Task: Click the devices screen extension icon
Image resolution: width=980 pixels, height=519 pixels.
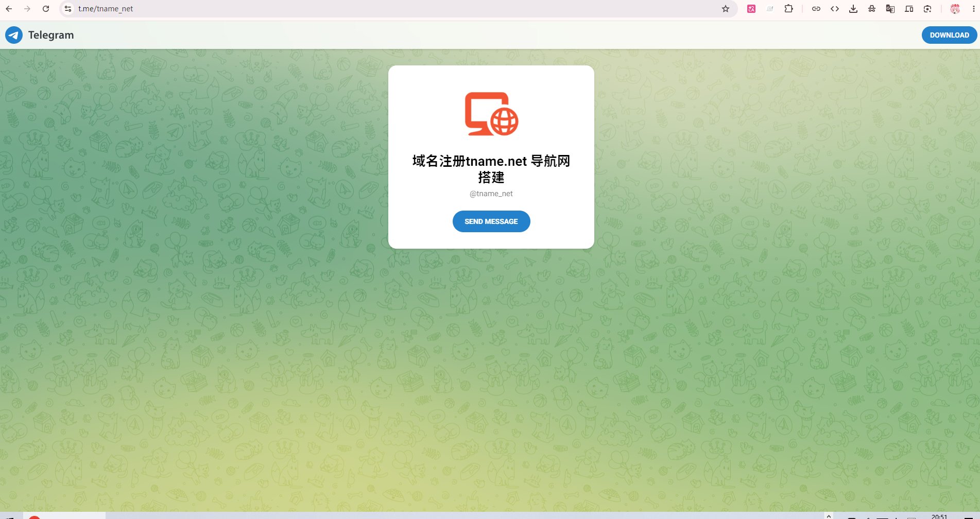Action: tap(909, 9)
